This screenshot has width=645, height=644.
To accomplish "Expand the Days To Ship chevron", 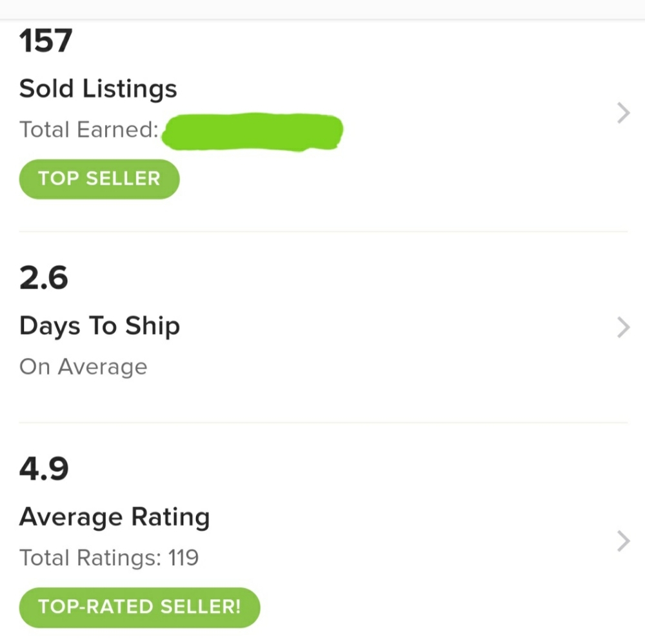I will (x=623, y=328).
